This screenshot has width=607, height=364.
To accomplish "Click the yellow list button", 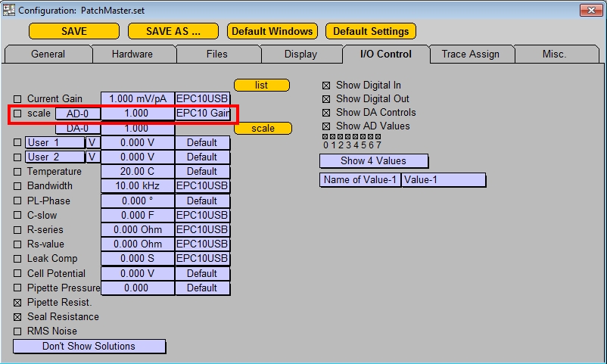I will click(x=262, y=86).
